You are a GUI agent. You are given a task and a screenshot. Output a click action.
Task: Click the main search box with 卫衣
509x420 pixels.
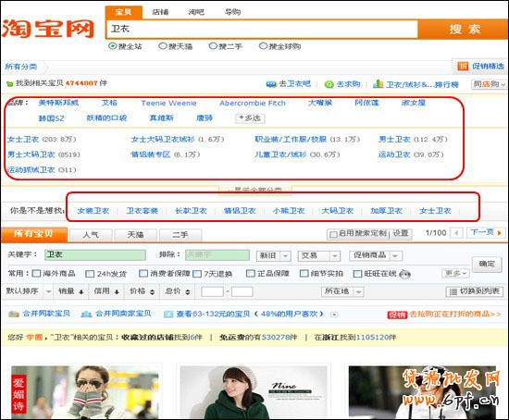coord(262,30)
